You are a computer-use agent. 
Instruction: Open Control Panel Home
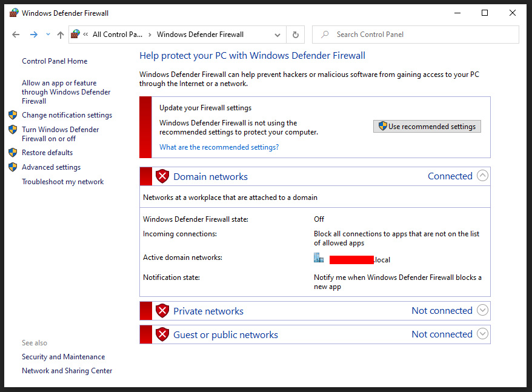pos(55,61)
